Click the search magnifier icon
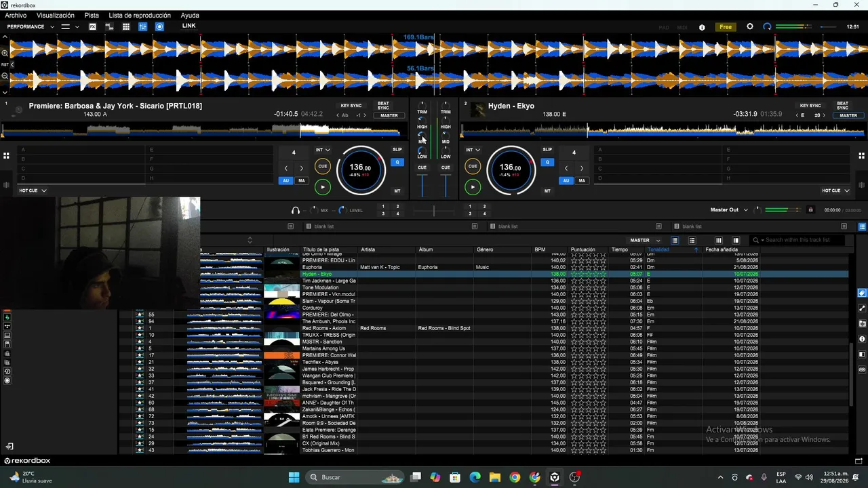 click(756, 240)
